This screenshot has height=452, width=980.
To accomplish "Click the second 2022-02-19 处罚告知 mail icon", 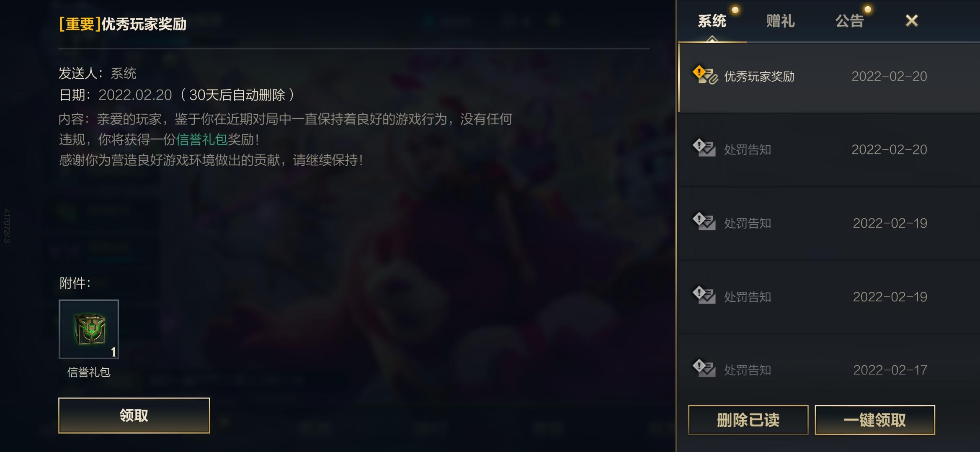I will click(704, 295).
